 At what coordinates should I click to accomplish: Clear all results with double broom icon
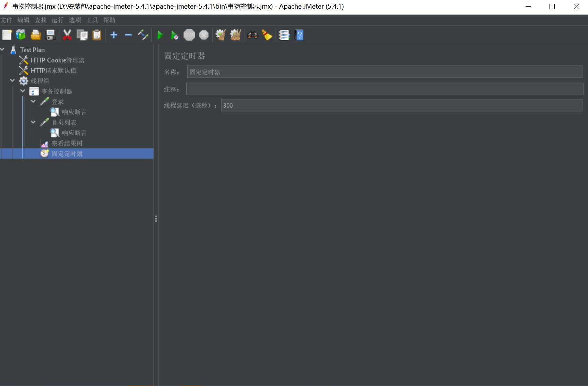[235, 35]
